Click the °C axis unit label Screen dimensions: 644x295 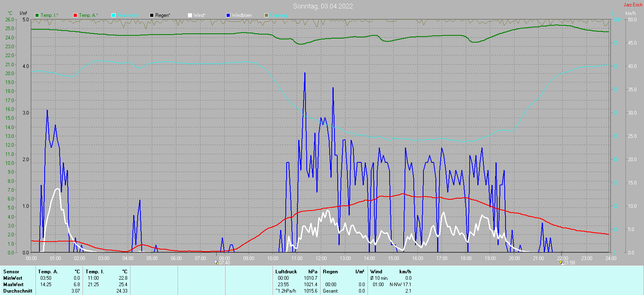click(10, 13)
